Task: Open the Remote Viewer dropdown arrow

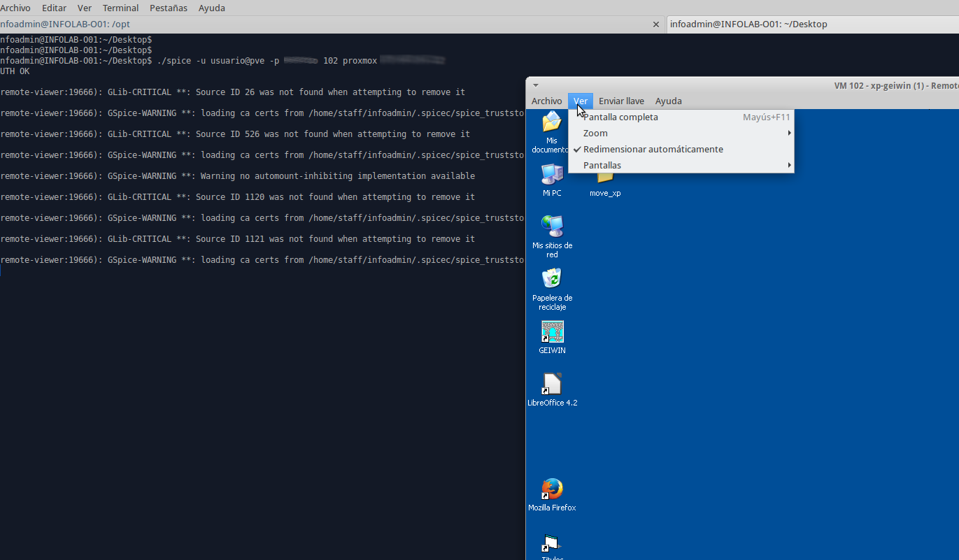Action: click(535, 84)
